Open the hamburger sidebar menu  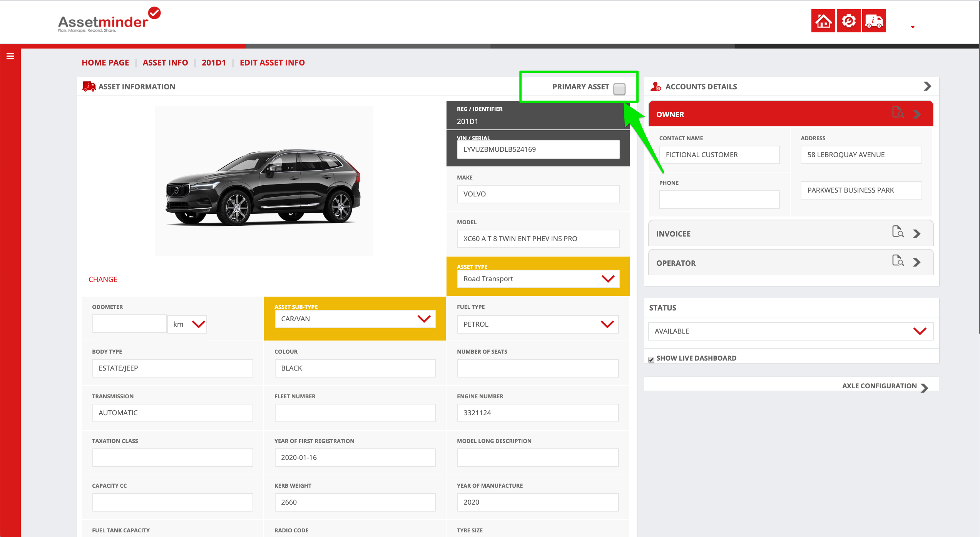10,56
